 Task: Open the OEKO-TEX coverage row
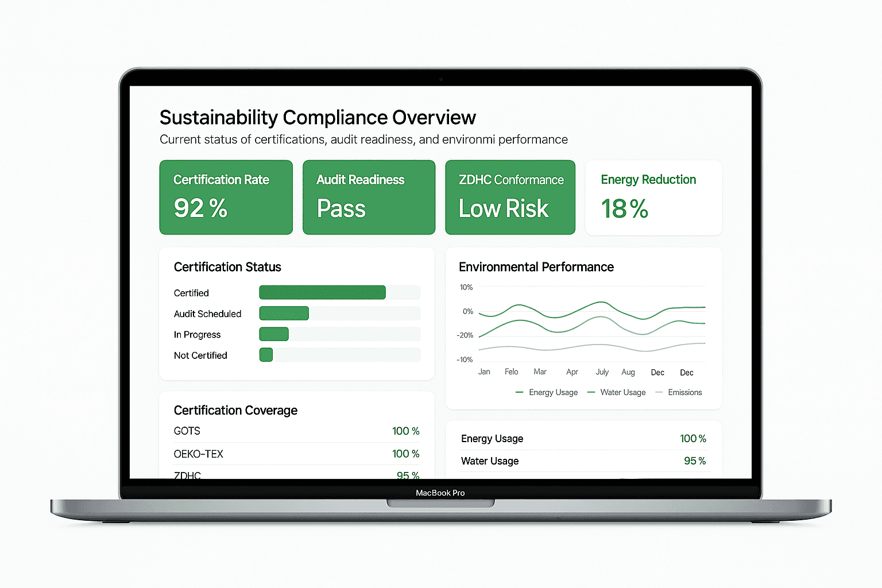296,454
